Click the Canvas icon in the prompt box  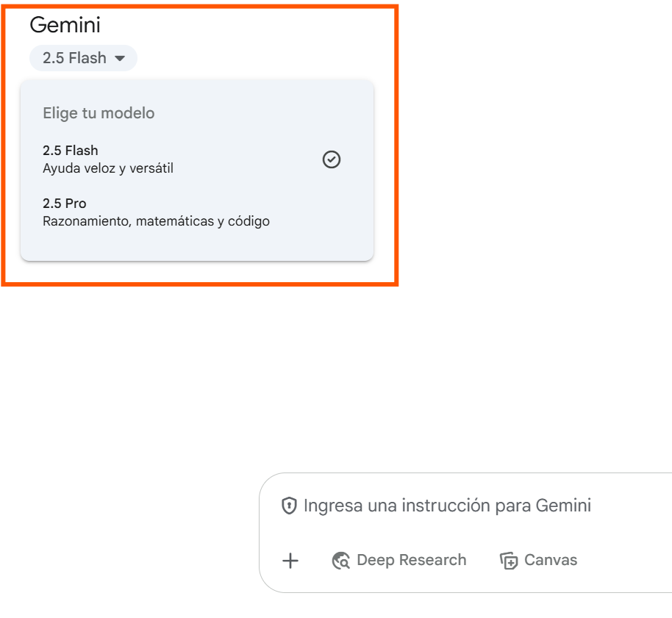pos(509,561)
